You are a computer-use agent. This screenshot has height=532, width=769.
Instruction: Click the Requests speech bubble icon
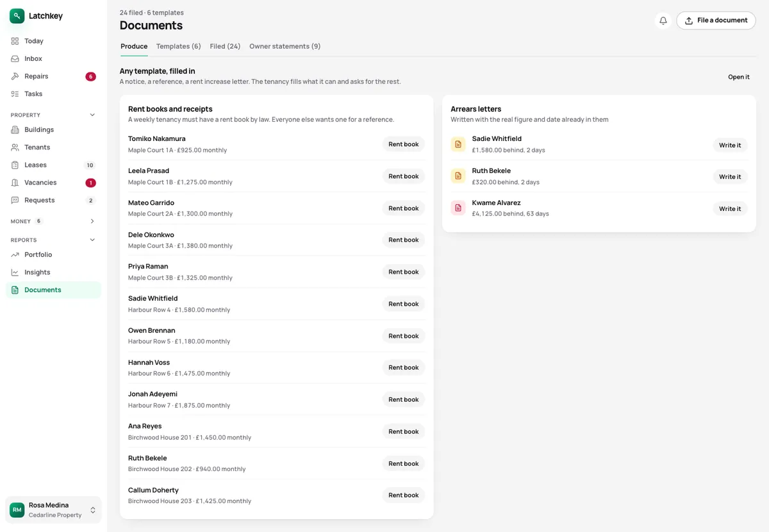pyautogui.click(x=15, y=201)
